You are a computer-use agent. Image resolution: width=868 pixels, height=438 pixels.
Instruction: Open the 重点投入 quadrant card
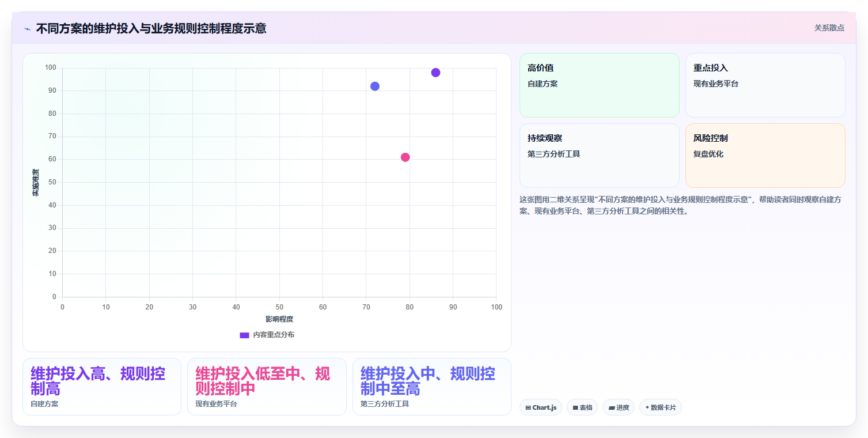(765, 85)
